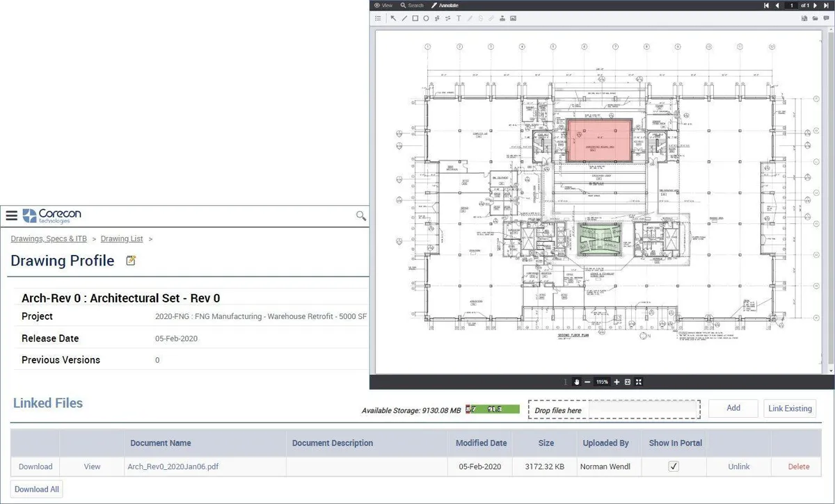Zoom out with the minus button
835x504 pixels.
click(587, 382)
